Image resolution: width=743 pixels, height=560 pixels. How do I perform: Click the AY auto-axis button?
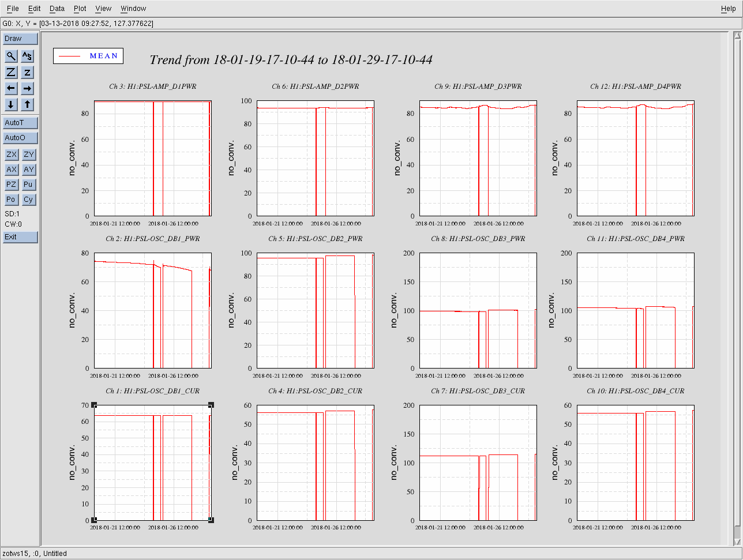[x=29, y=170]
